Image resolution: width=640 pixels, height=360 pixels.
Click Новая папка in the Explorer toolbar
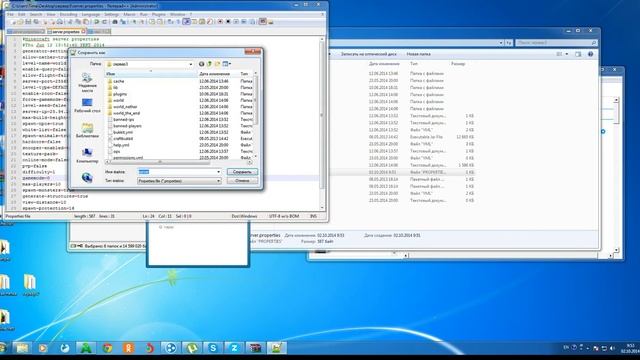tap(418, 54)
